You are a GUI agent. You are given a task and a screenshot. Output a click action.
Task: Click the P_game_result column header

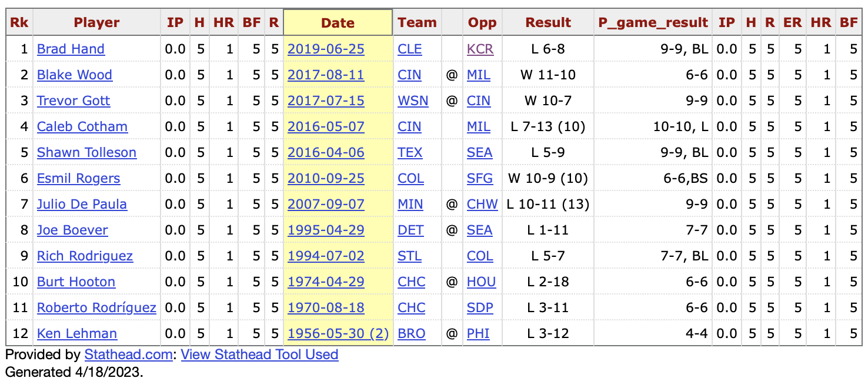pyautogui.click(x=653, y=23)
